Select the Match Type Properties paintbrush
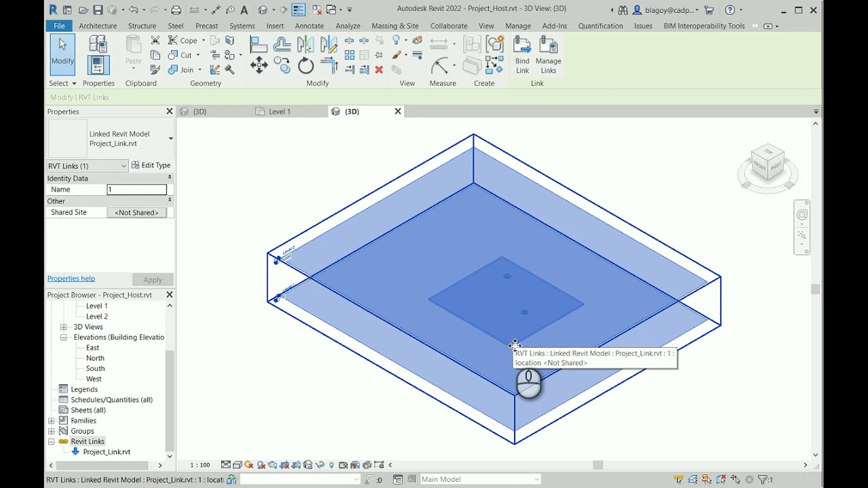The width and height of the screenshot is (868, 488). 155,70
